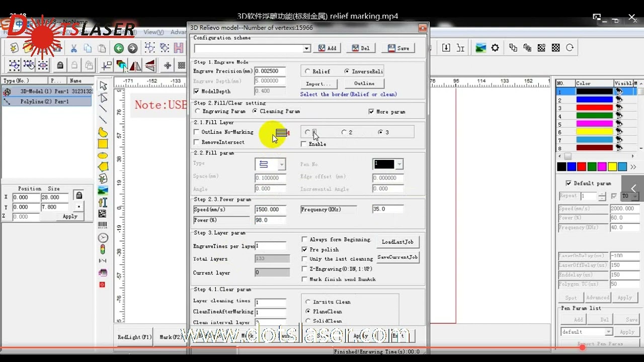Select the Relief radio button

click(307, 71)
